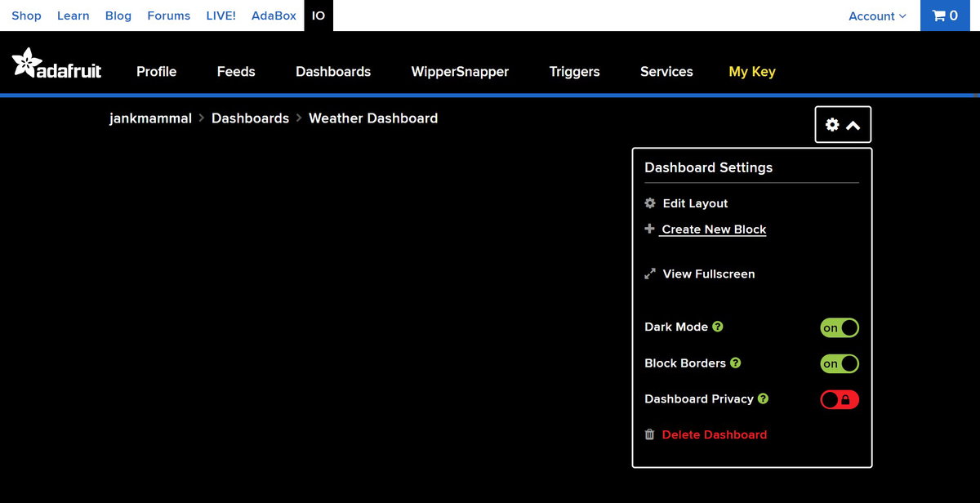Open the AdaBox link
This screenshot has width=980, height=503.
[274, 16]
